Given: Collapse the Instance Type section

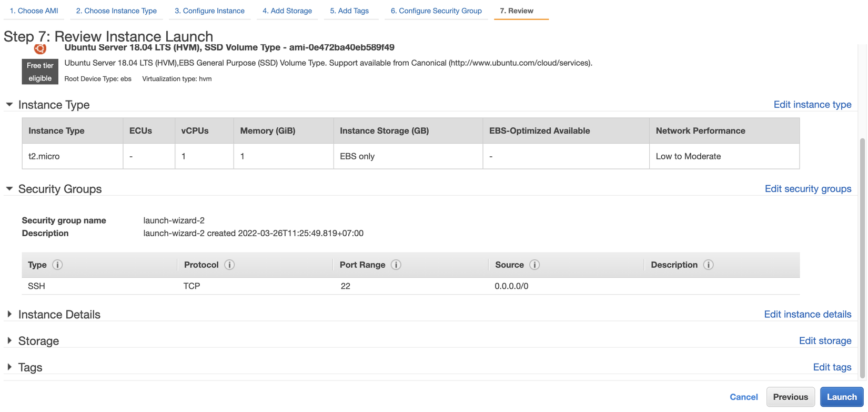Looking at the screenshot, I should click(9, 105).
